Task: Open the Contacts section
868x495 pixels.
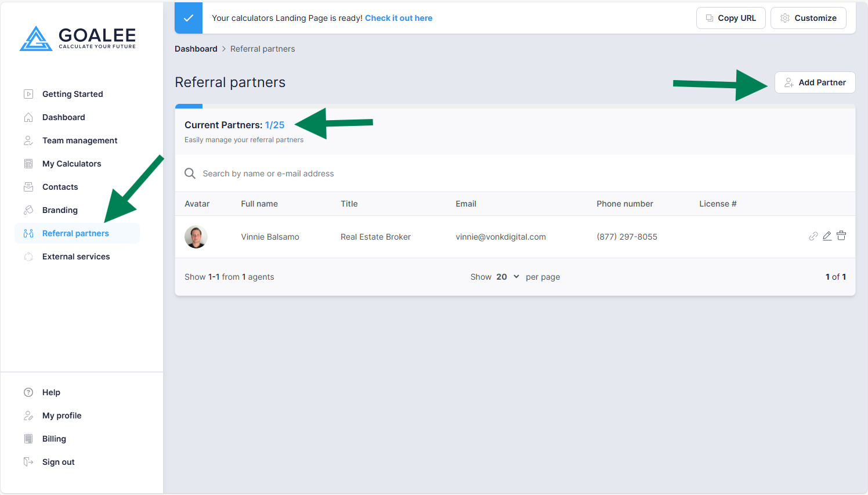Action: point(60,187)
